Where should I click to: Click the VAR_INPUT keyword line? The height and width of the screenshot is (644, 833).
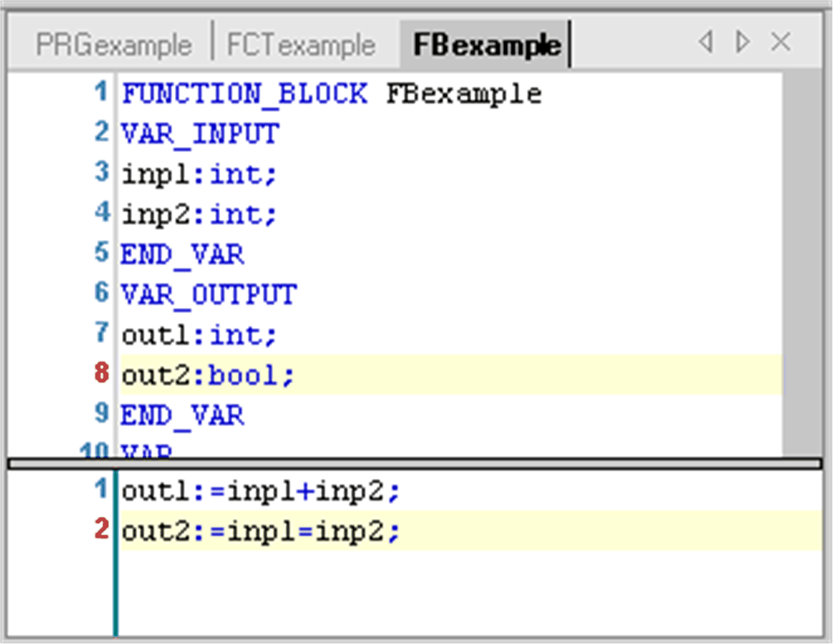tap(200, 134)
